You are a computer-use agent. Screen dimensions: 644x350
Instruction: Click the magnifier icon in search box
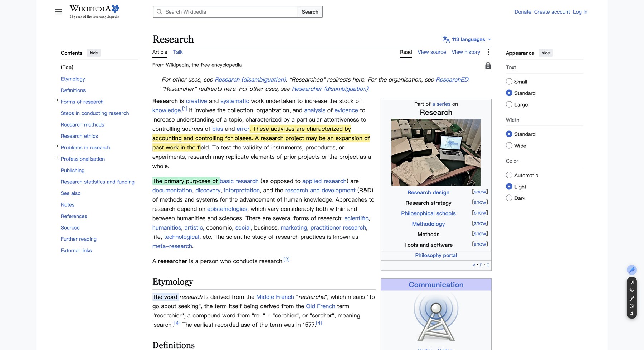pos(160,12)
